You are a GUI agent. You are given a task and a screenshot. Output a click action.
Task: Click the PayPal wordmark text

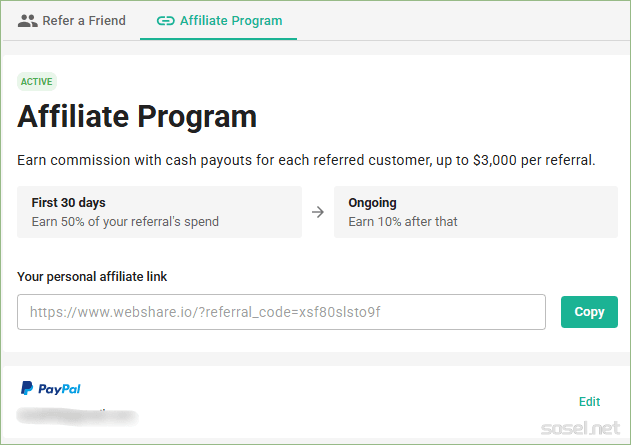(x=59, y=388)
